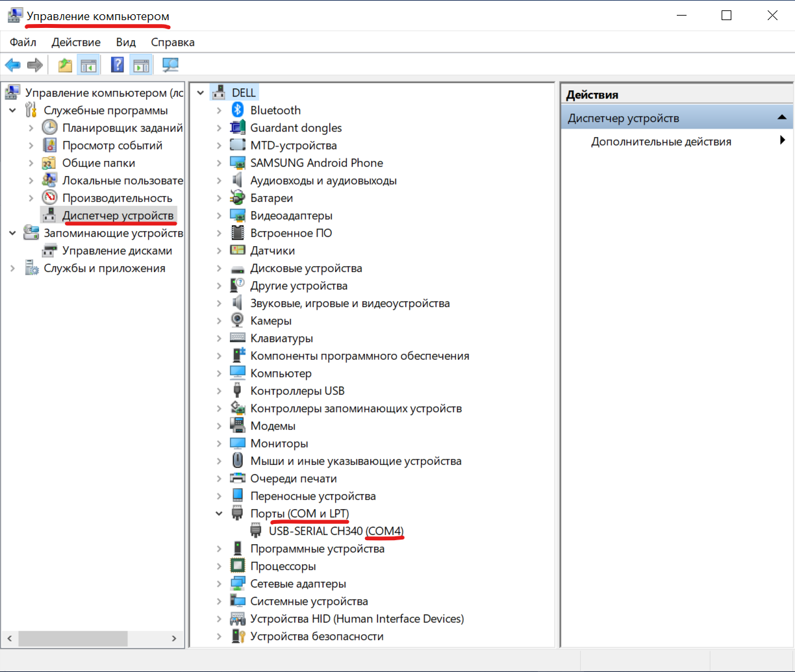Click Scan for hardware changes monitor icon
Viewport: 795px width, 672px height.
(x=170, y=65)
